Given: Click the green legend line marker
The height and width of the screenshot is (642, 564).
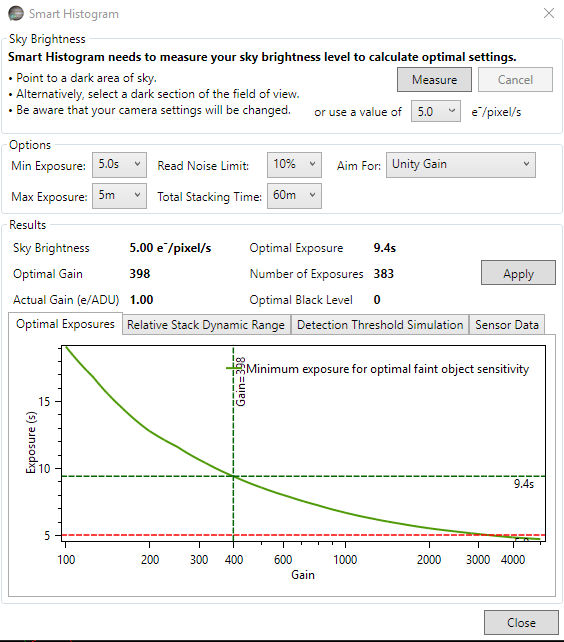Looking at the screenshot, I should 236,368.
